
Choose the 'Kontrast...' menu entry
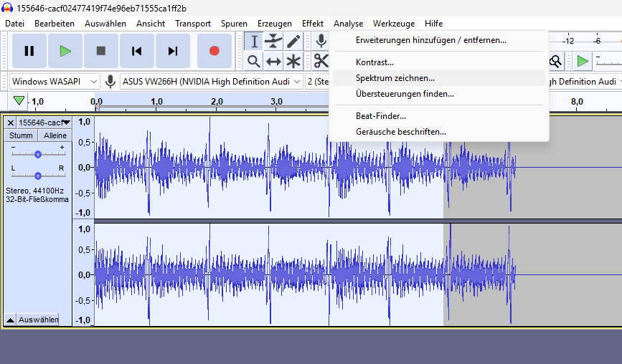(x=439, y=62)
